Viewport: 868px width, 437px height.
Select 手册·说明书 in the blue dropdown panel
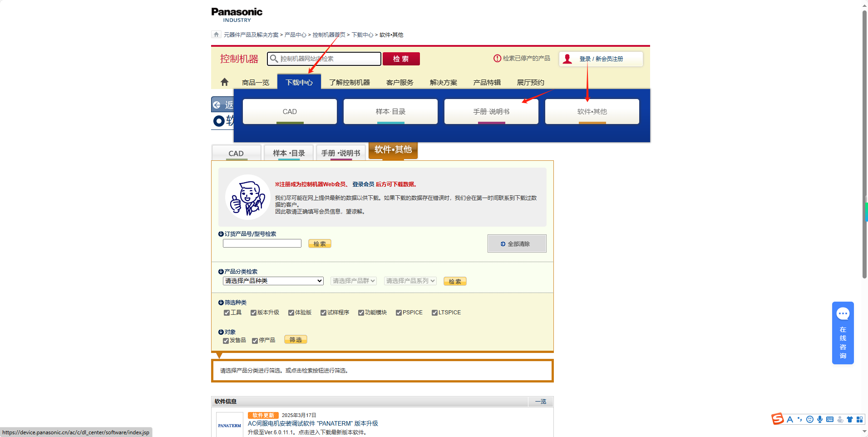[x=491, y=111]
